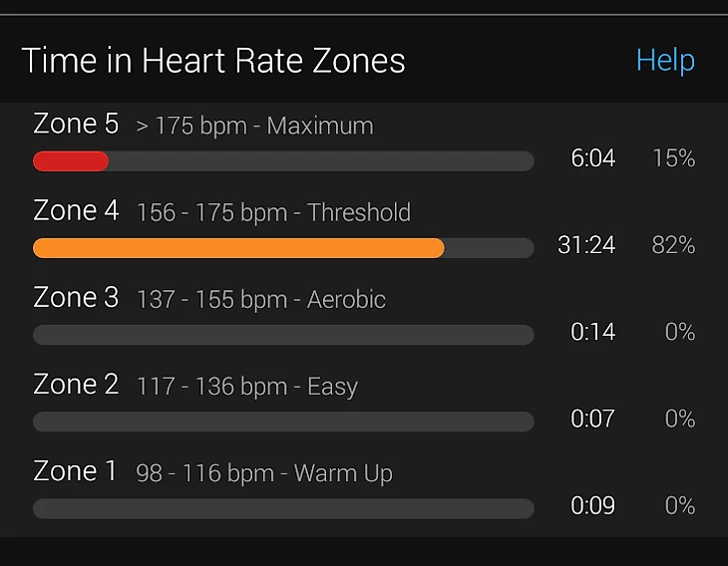Click the 31:24 time value
This screenshot has width=728, height=566.
pyautogui.click(x=586, y=245)
